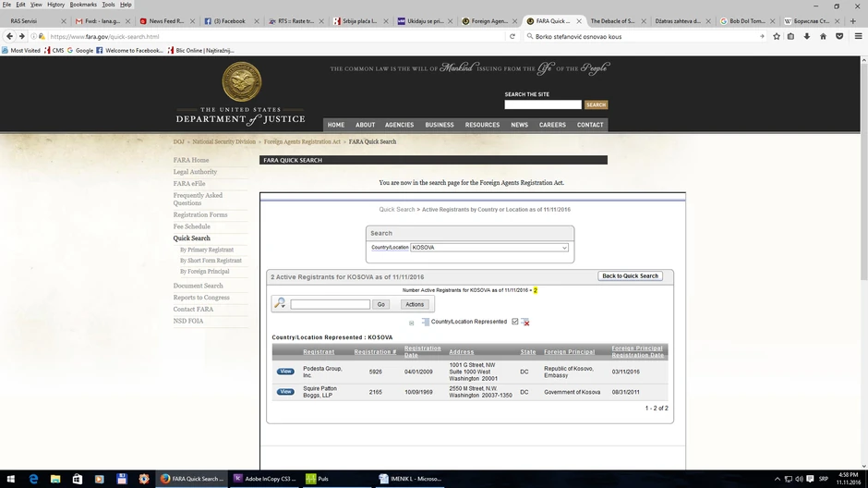Open the Firefox hamburger menu
This screenshot has width=868, height=488.
(855, 36)
